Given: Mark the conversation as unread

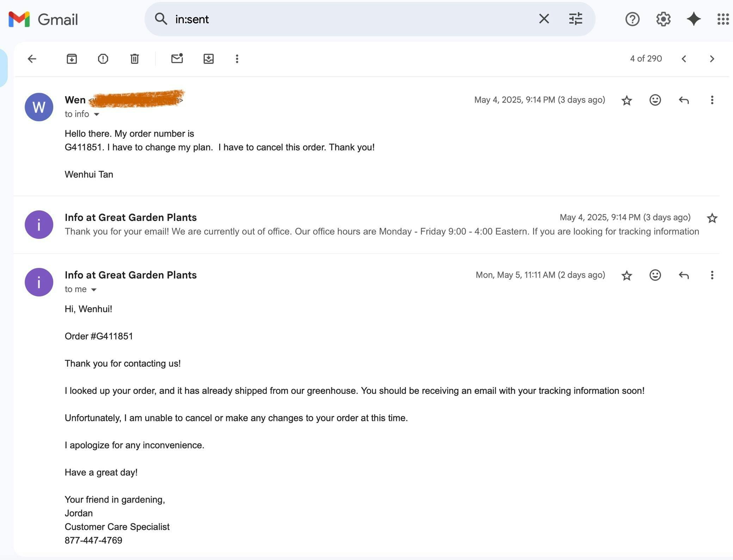Looking at the screenshot, I should coord(177,58).
